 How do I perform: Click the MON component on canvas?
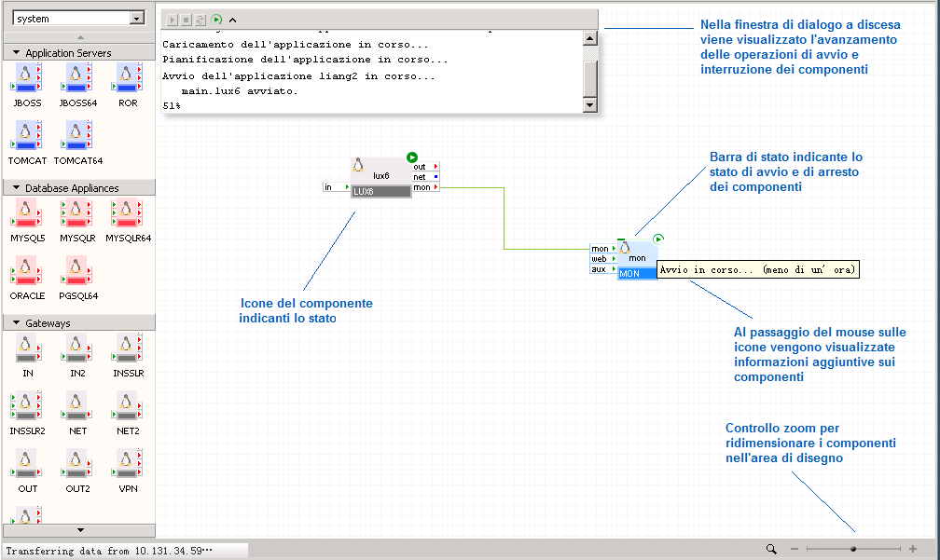[636, 261]
